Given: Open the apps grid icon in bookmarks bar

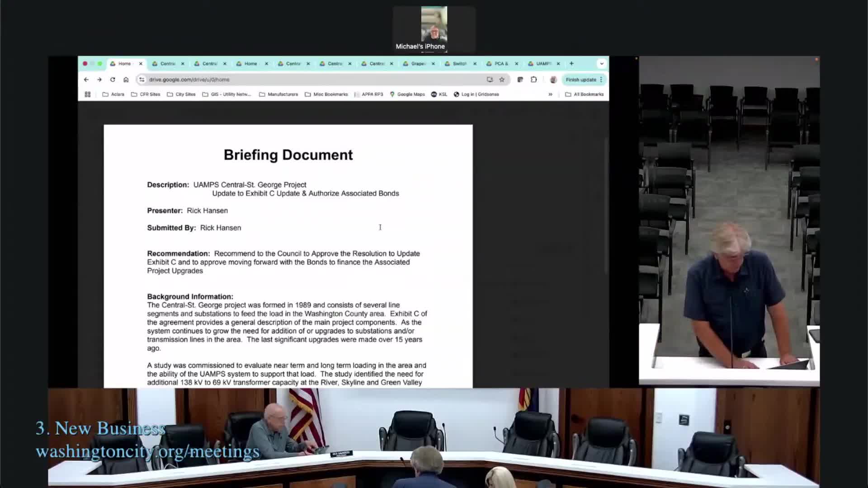Looking at the screenshot, I should coord(88,94).
